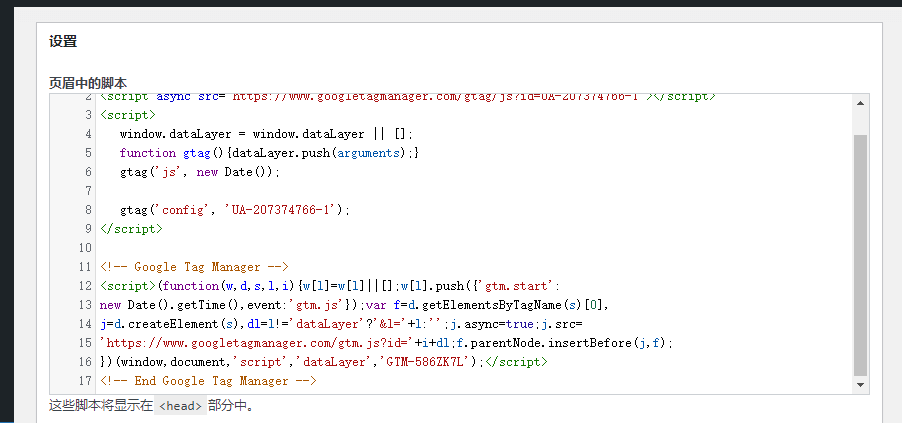Click line number 4 in the gutter
Screen dimensions: 902x423
click(89, 134)
